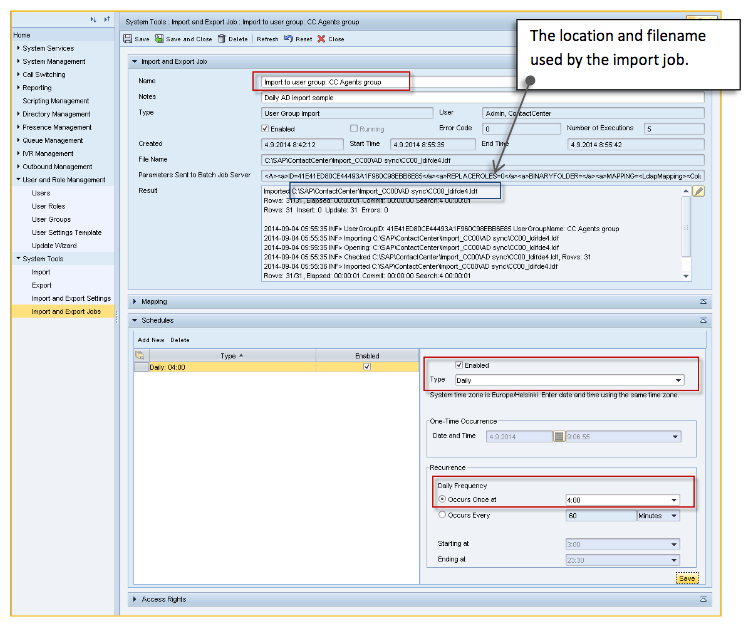The width and height of the screenshot is (751, 629).
Task: Click the Notes input field
Action: 483,98
